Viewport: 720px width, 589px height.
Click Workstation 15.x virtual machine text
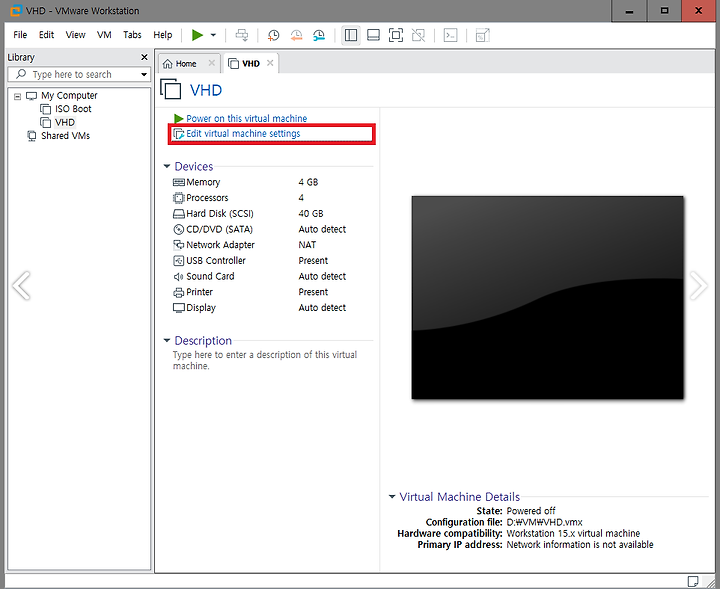[573, 533]
